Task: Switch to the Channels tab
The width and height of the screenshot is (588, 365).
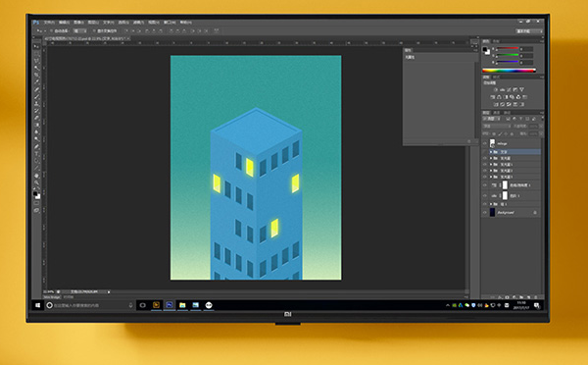Action: [x=497, y=113]
